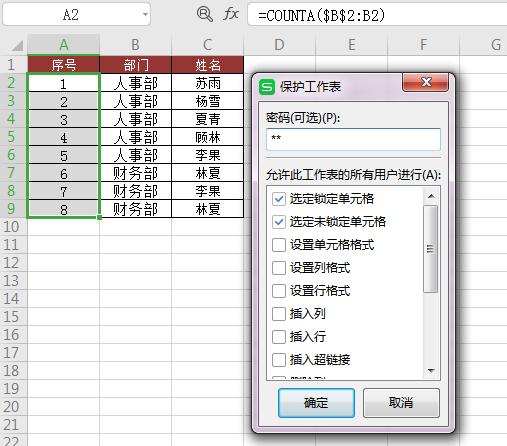Select column C header
The image size is (507, 446).
pos(207,45)
